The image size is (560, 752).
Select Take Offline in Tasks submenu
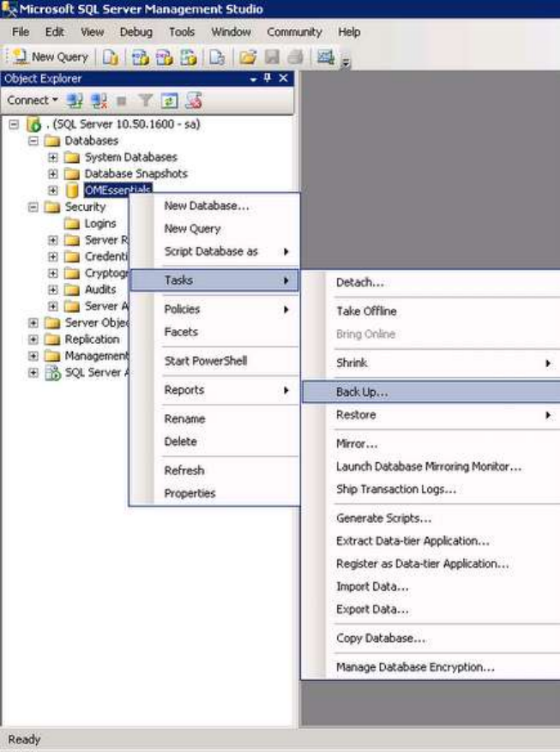[x=431, y=311]
